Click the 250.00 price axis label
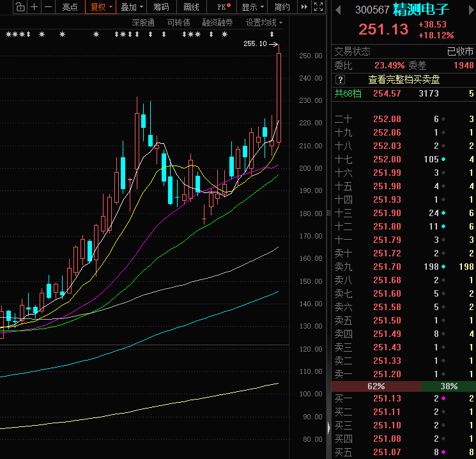This screenshot has width=476, height=459. point(311,56)
